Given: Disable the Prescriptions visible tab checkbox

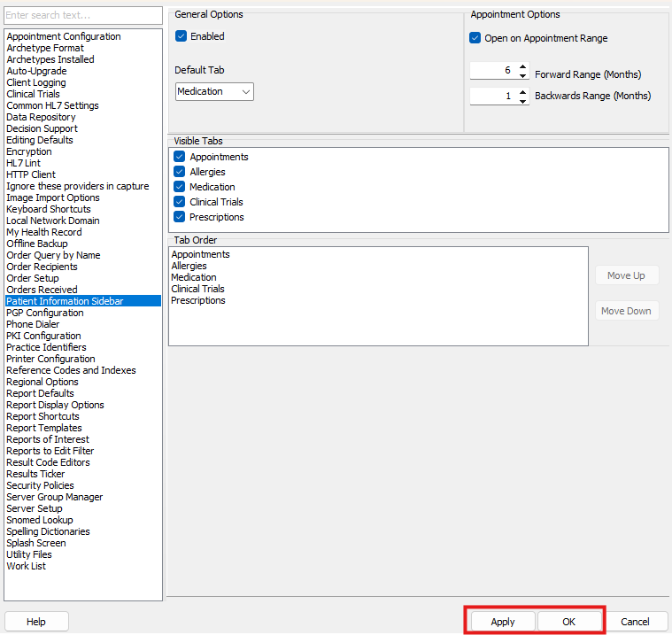Looking at the screenshot, I should (180, 217).
